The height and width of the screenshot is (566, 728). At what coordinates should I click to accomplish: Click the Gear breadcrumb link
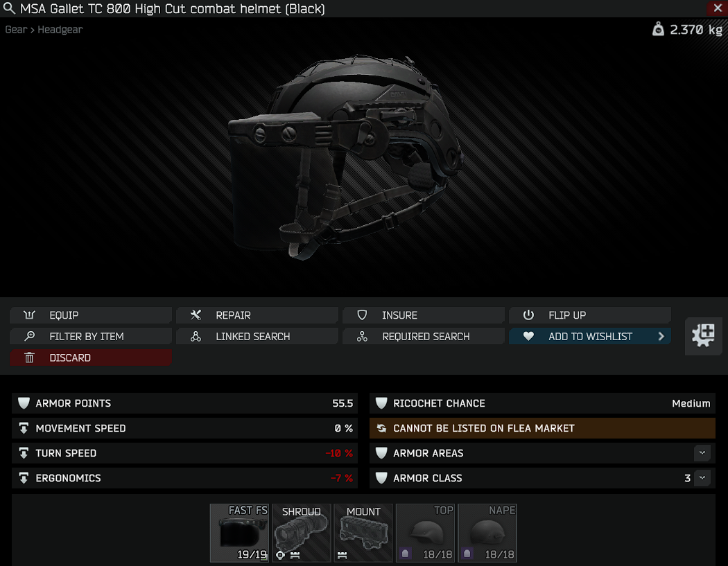[16, 30]
